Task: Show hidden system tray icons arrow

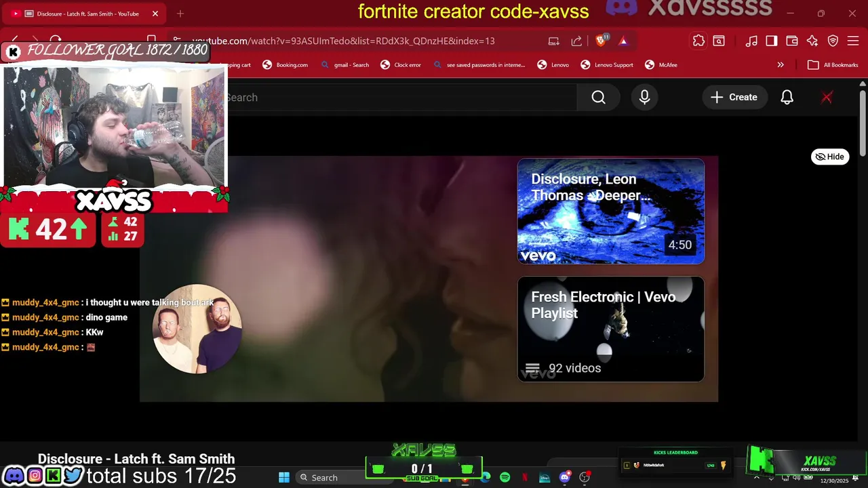Action: click(757, 477)
